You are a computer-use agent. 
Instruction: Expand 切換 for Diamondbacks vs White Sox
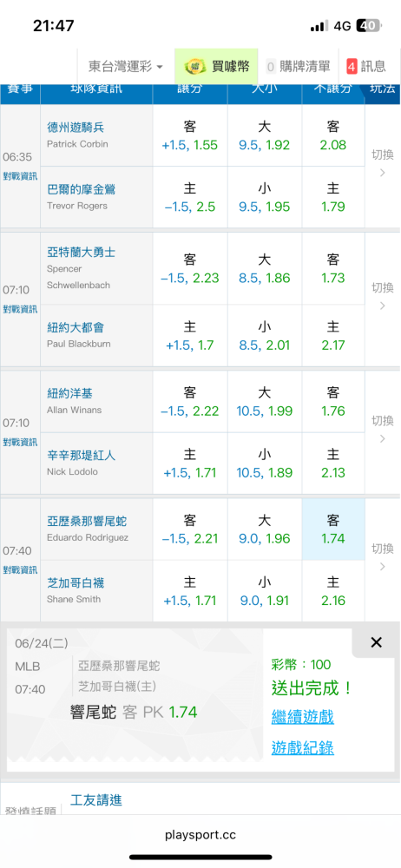[382, 557]
